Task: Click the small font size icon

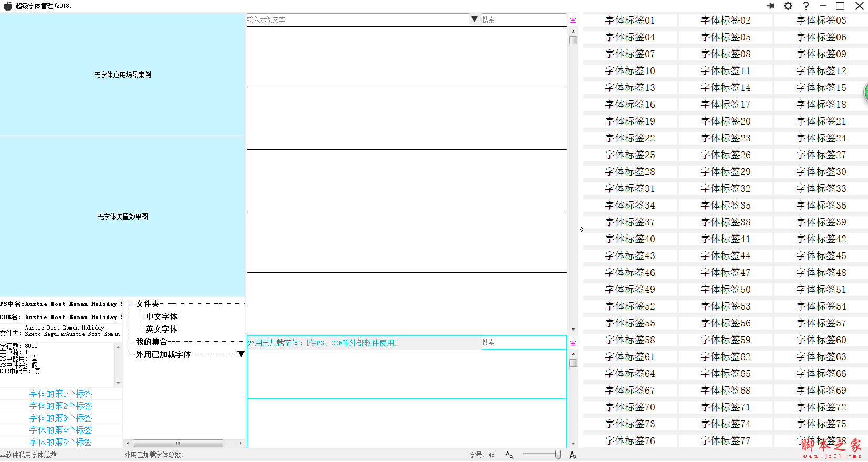Action: pos(509,455)
